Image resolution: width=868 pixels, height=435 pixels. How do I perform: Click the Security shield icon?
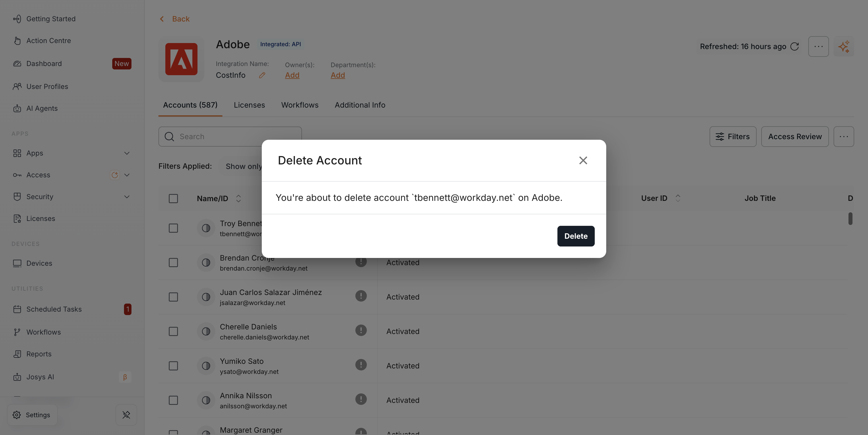click(17, 197)
